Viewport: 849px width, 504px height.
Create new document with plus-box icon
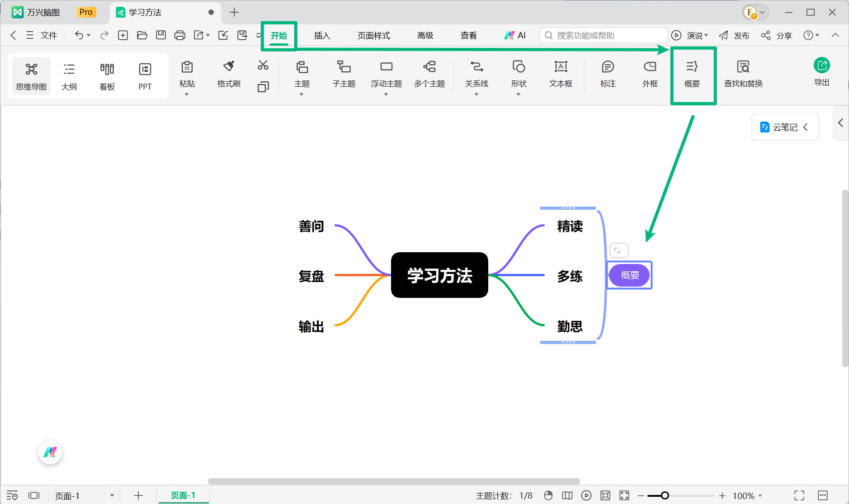pyautogui.click(x=123, y=35)
